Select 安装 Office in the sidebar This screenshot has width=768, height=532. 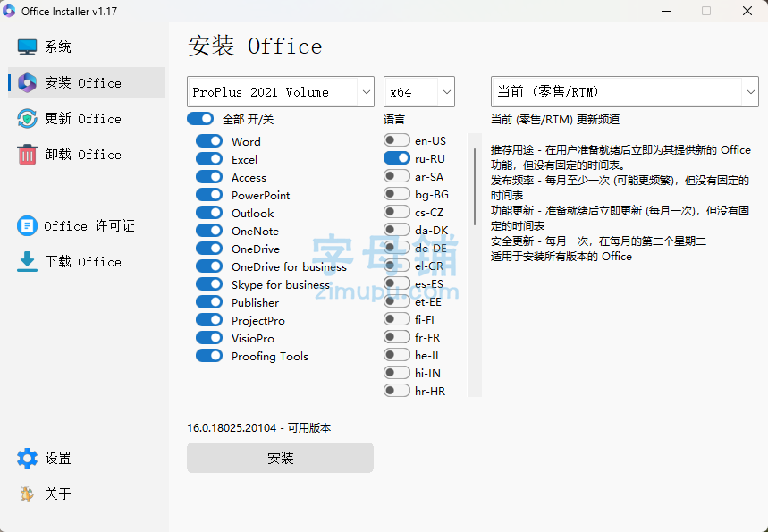86,83
